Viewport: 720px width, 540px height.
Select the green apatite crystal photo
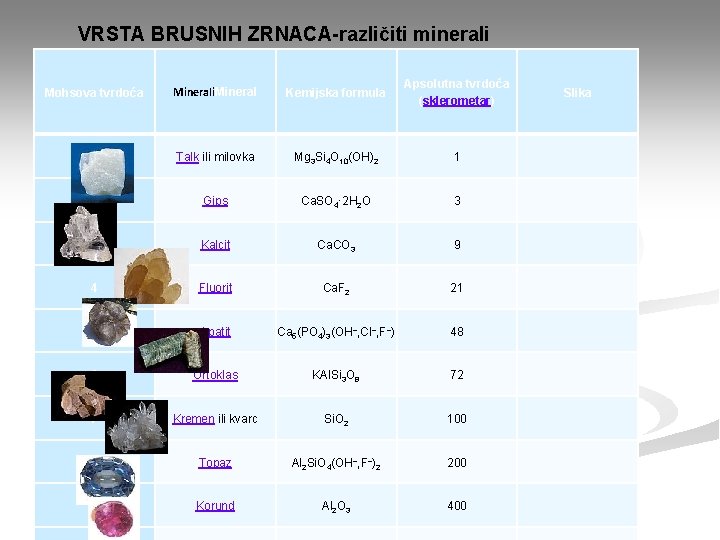(x=171, y=350)
